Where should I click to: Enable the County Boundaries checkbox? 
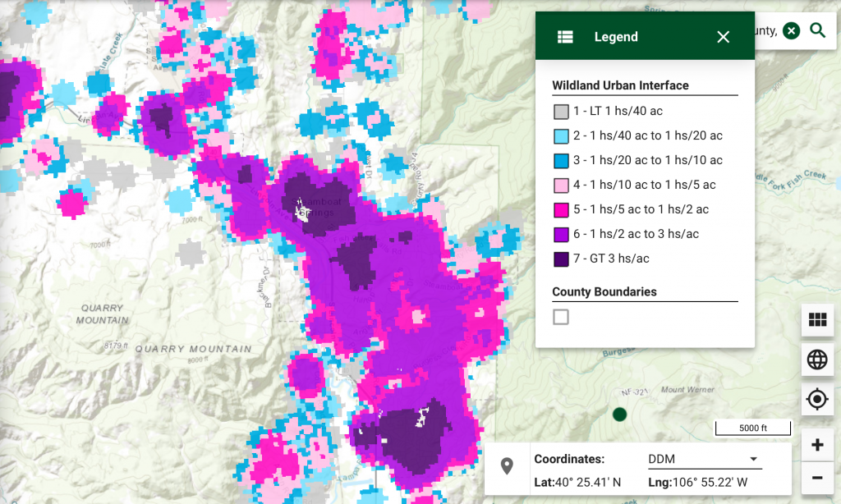(561, 316)
